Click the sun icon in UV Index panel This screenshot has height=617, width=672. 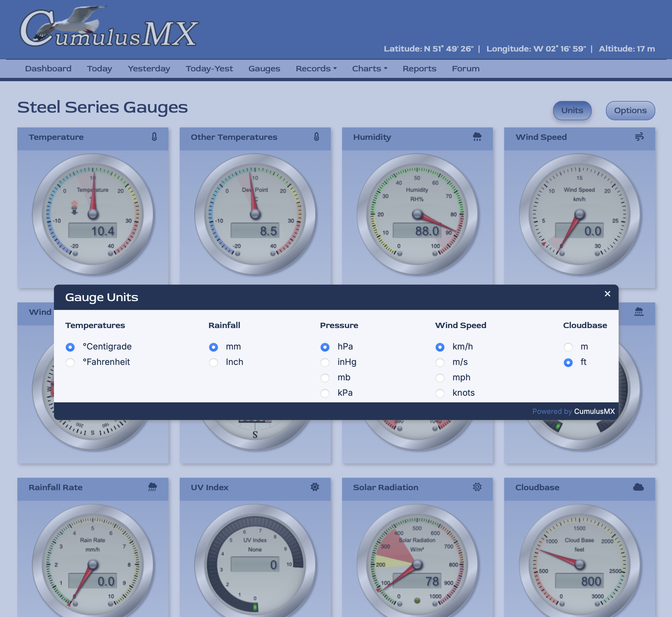(315, 487)
